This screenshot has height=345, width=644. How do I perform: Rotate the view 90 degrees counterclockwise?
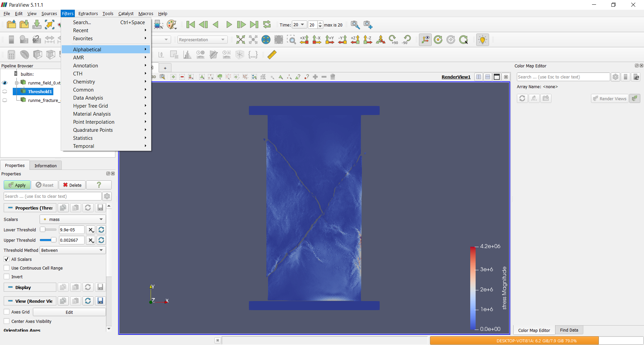click(x=406, y=40)
